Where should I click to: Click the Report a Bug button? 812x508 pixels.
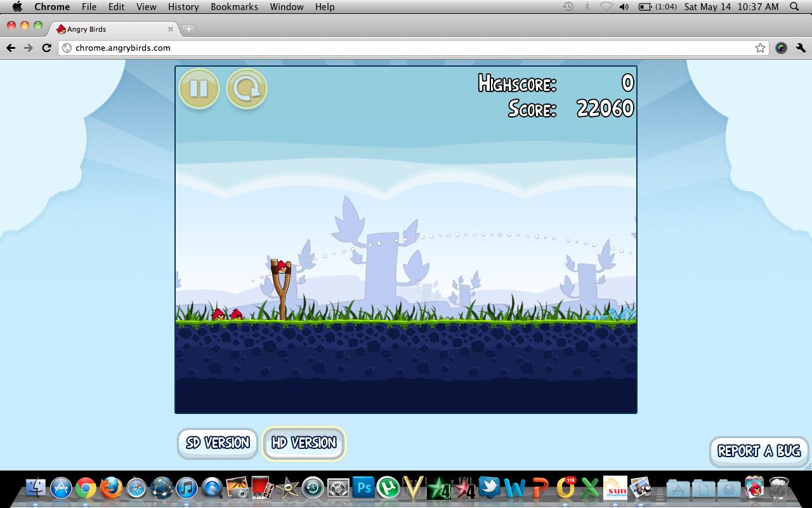(x=759, y=451)
